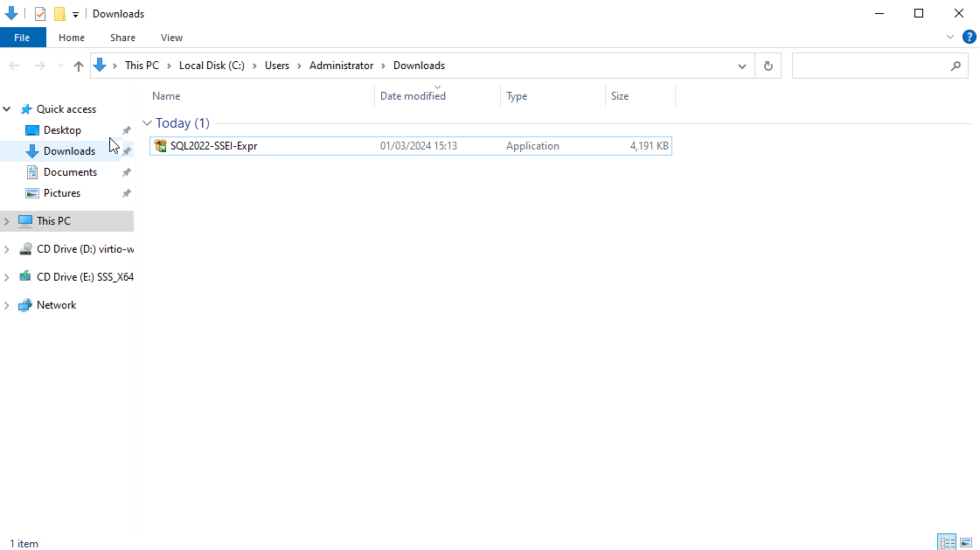Collapse the Today (1) group

pyautogui.click(x=147, y=123)
